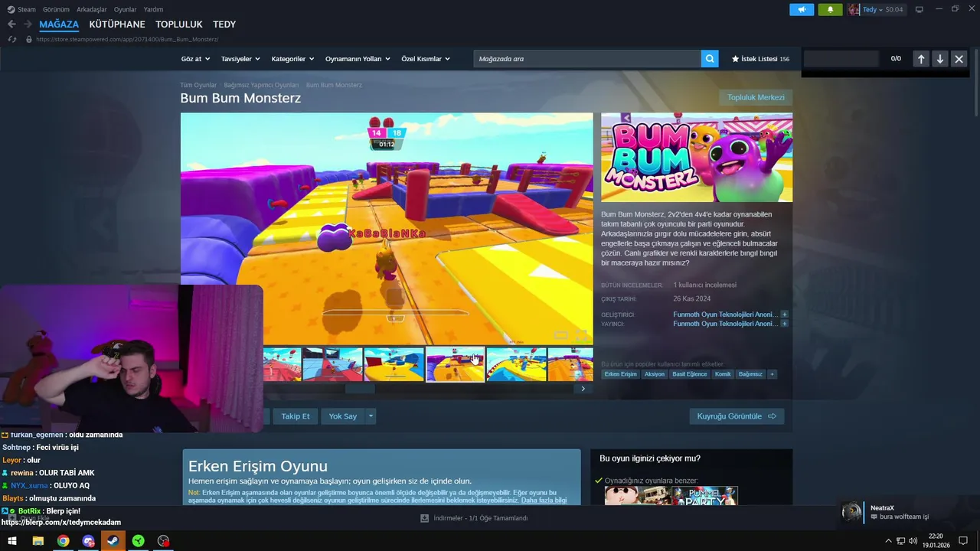Open Yok Say dropdown arrow

[371, 416]
